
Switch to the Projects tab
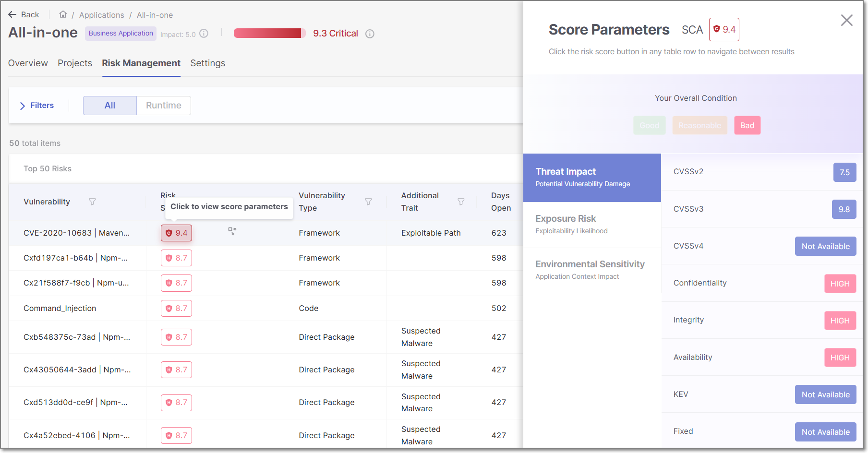(x=74, y=63)
